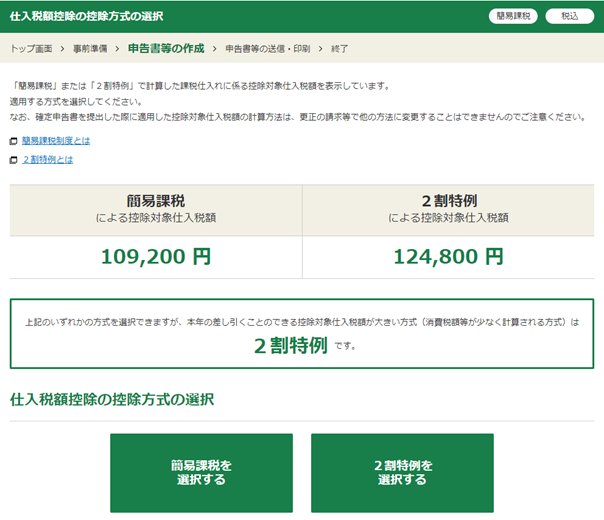Image resolution: width=604 pixels, height=520 pixels.
Task: Open the 簡易課税制度とは link
Action: (56, 141)
